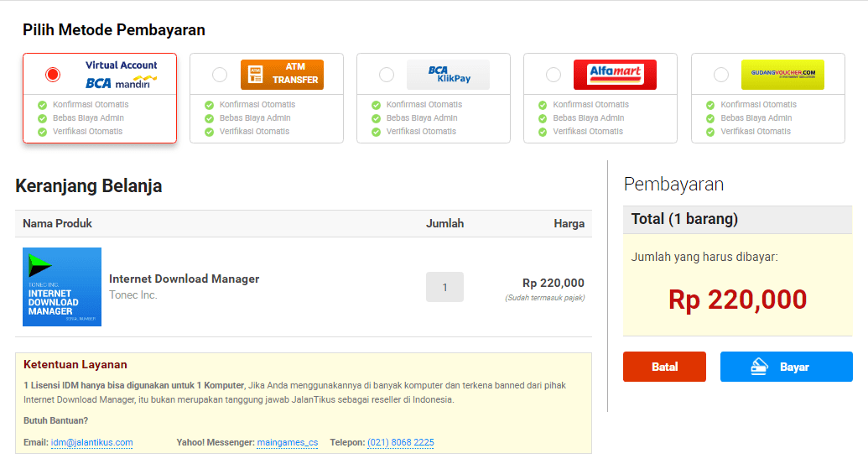Call the (021) 8068 2225 phone link

(x=401, y=442)
